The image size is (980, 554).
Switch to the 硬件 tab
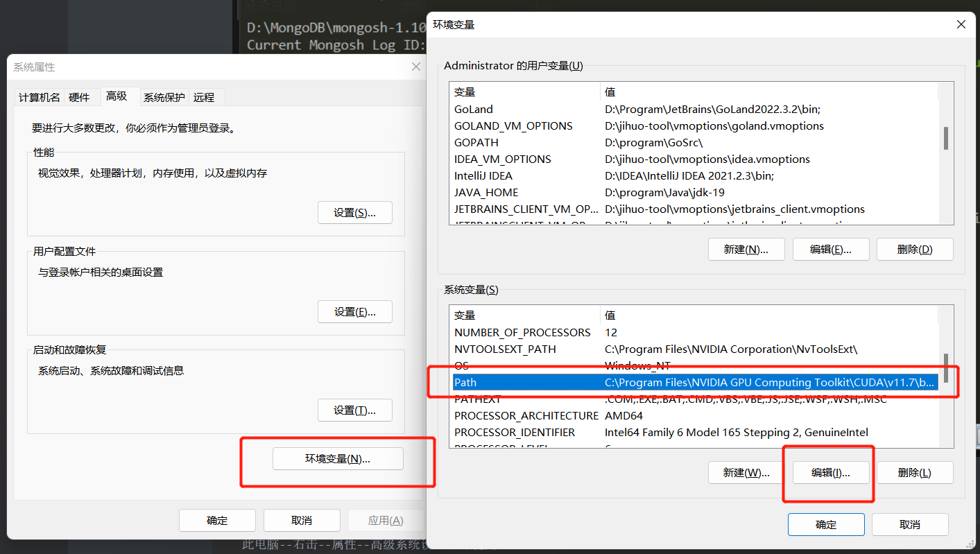coord(80,98)
